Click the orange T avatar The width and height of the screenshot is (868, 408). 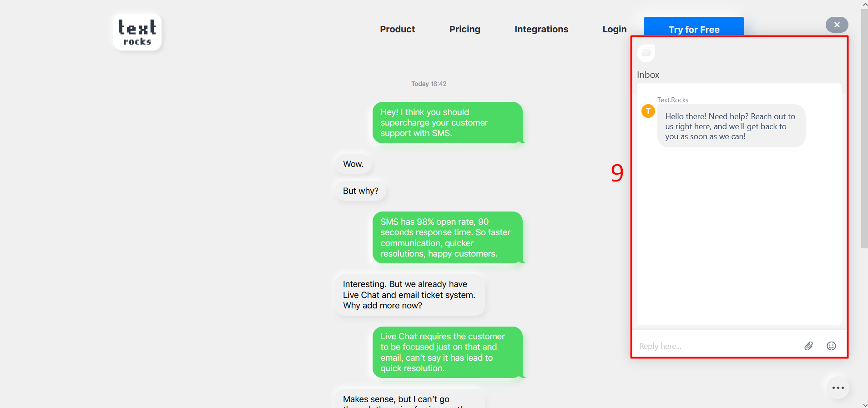tap(648, 111)
